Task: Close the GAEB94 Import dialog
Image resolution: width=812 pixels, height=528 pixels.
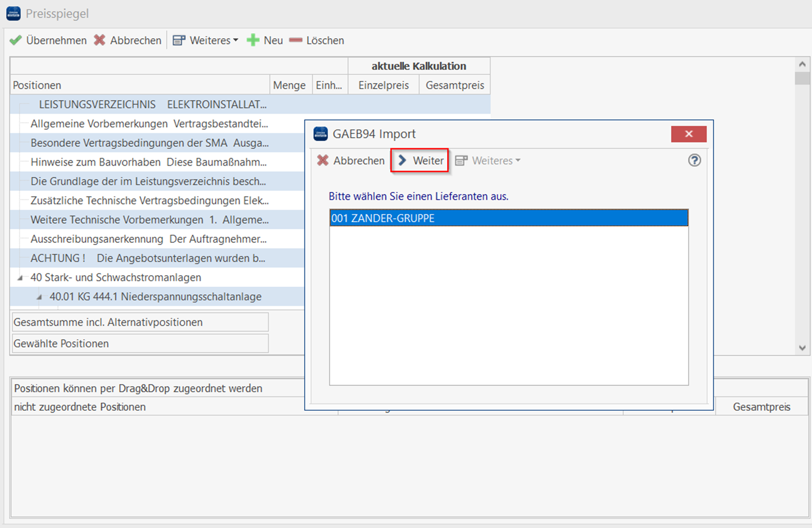Action: (688, 134)
